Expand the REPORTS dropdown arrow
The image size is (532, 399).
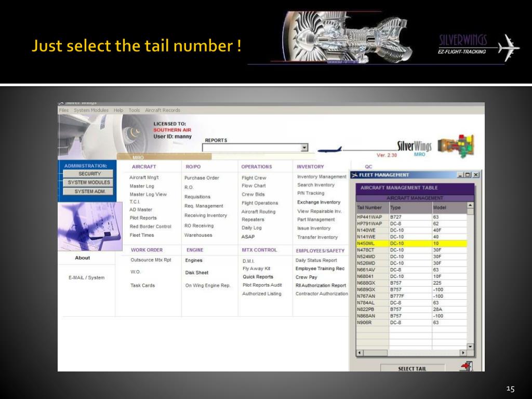(x=304, y=148)
